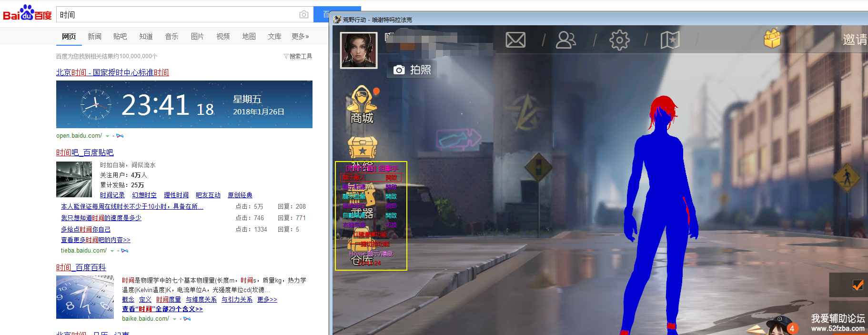
Task: Open the 更多» dropdown in Baidu nav
Action: pos(300,36)
